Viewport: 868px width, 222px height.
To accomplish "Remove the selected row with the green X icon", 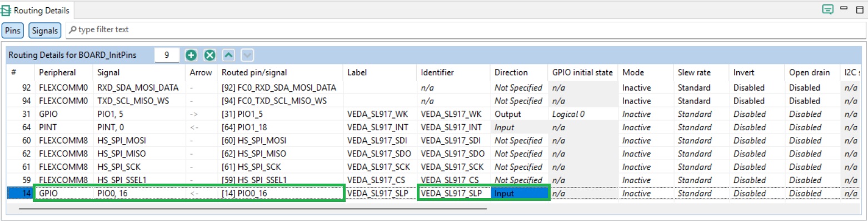I will click(x=209, y=55).
